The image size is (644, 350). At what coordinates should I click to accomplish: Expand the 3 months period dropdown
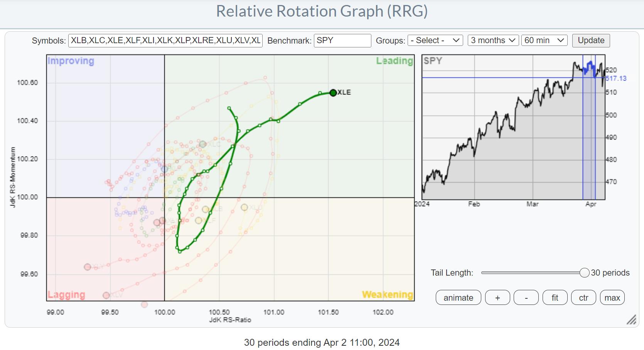[x=492, y=40]
